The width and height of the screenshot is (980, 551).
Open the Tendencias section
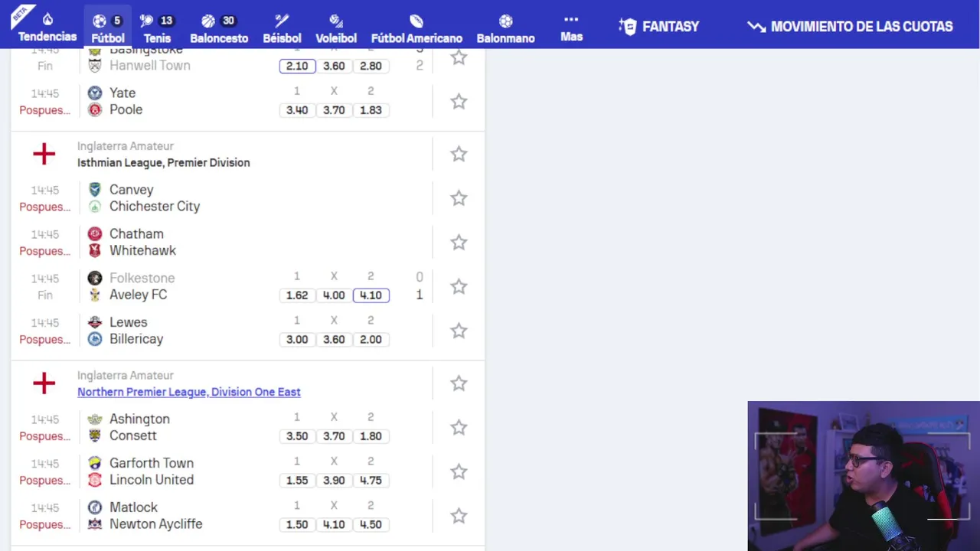47,27
